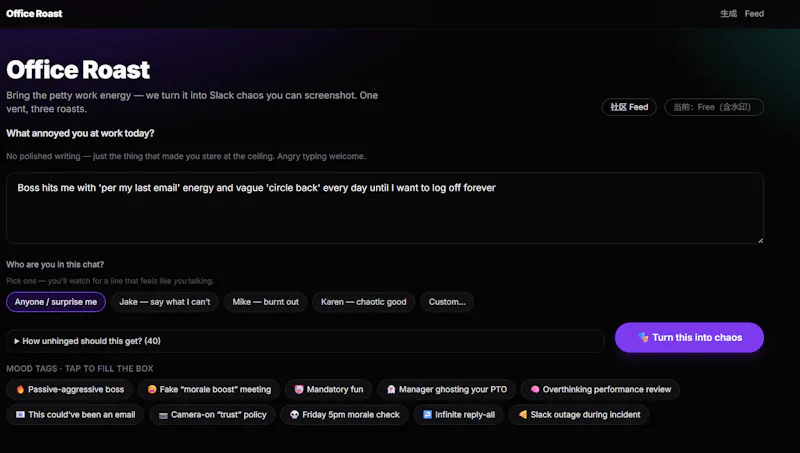
Task: Open the 社区 Feed button
Action: click(629, 107)
